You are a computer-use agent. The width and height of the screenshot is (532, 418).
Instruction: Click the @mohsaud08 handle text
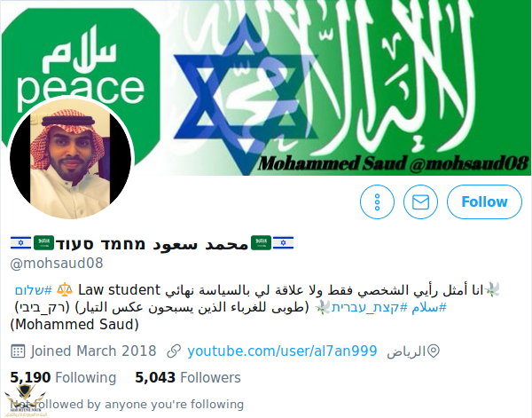(x=57, y=264)
